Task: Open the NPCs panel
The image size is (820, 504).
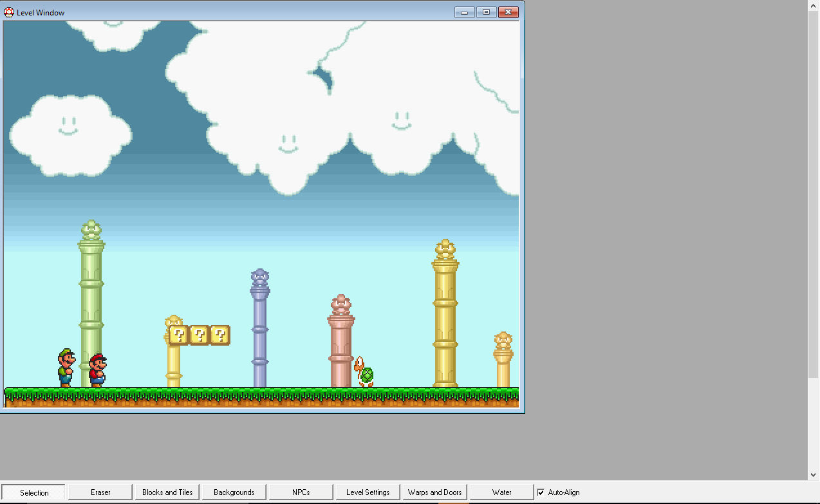Action: pyautogui.click(x=301, y=492)
